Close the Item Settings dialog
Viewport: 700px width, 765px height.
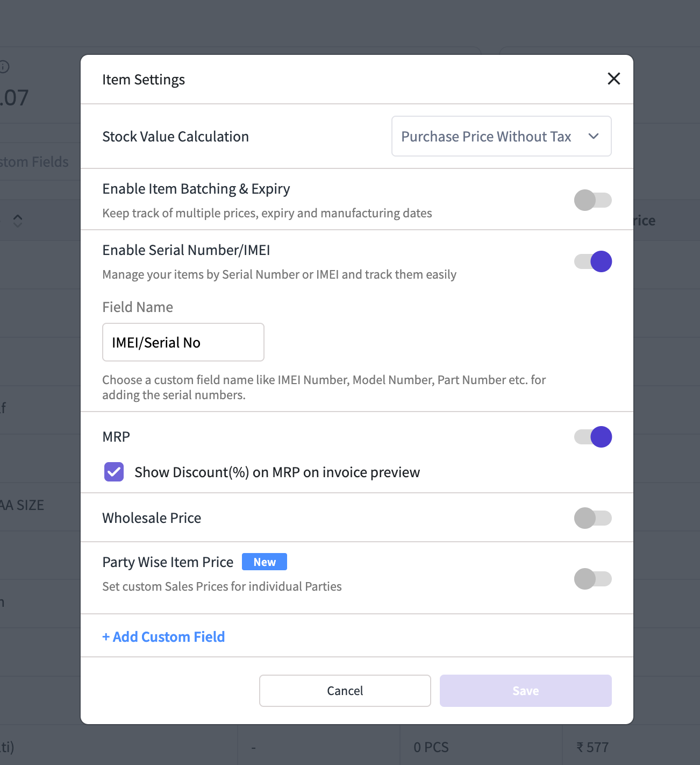pyautogui.click(x=613, y=79)
